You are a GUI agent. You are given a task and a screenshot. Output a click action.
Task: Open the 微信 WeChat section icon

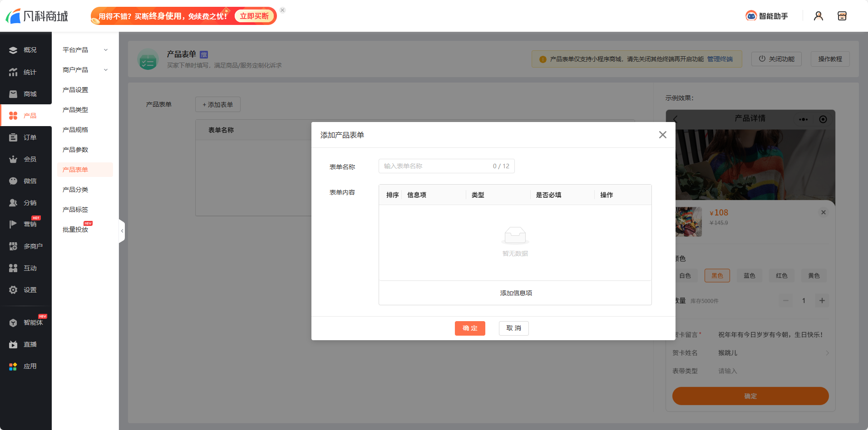[26, 181]
